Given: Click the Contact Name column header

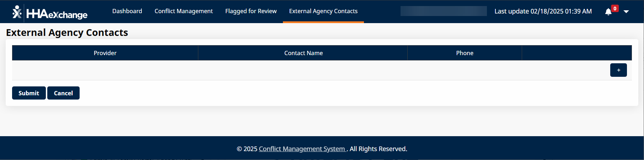Looking at the screenshot, I should 304,53.
